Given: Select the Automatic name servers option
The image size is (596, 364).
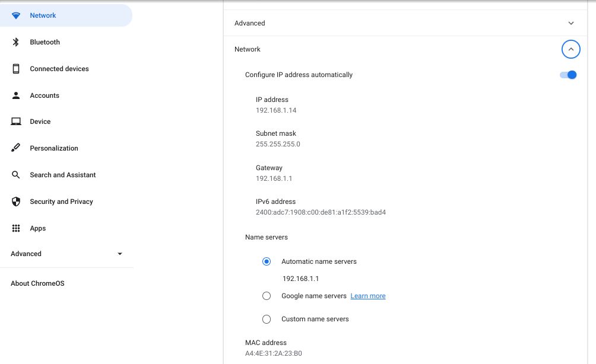Looking at the screenshot, I should click(x=267, y=261).
